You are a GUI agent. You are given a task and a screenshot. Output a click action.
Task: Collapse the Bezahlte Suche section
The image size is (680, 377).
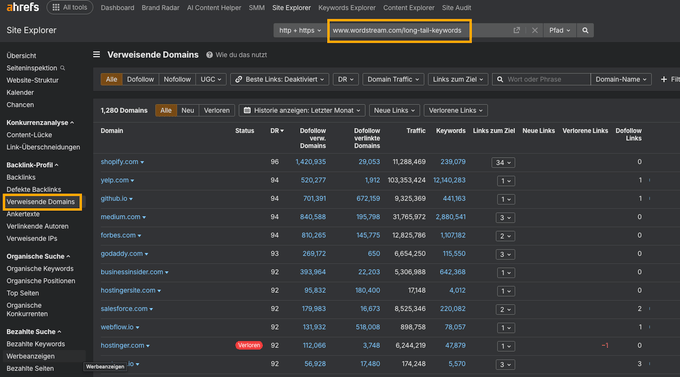click(x=34, y=332)
